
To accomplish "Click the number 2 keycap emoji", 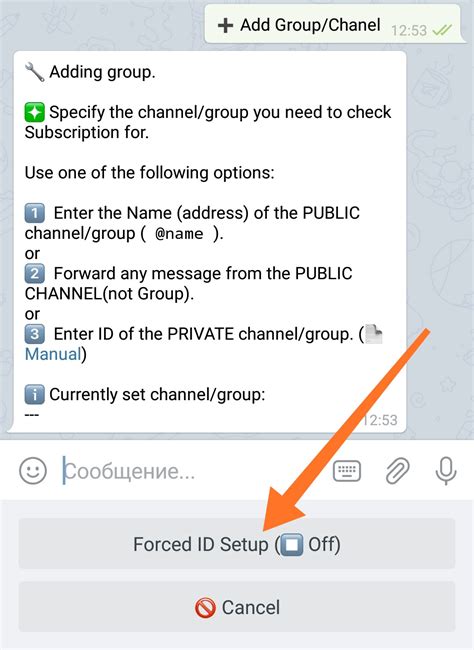I will click(x=34, y=274).
